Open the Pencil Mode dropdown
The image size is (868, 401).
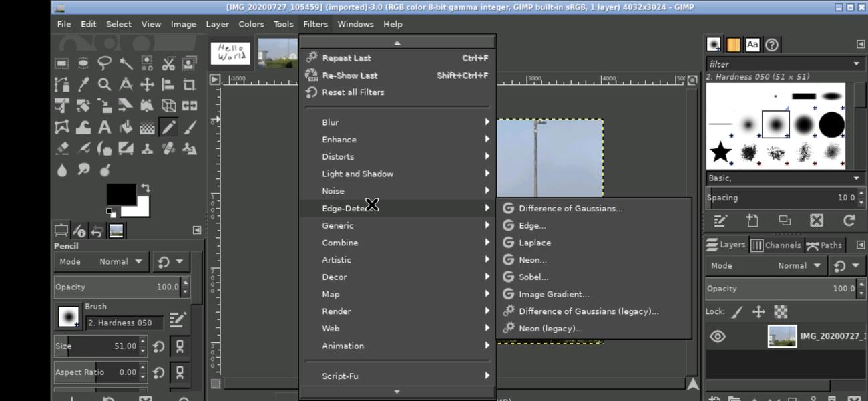tap(120, 262)
